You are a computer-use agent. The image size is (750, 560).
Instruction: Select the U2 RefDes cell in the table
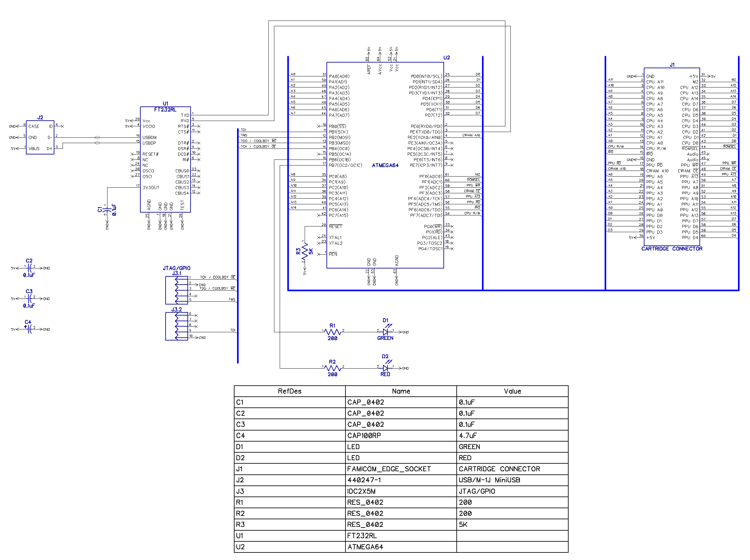tap(290, 547)
